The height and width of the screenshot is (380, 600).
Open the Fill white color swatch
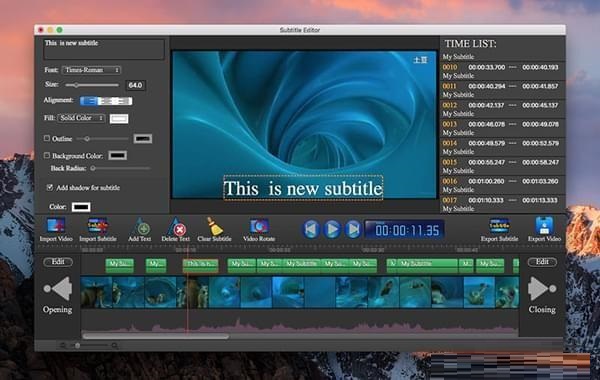coord(119,119)
